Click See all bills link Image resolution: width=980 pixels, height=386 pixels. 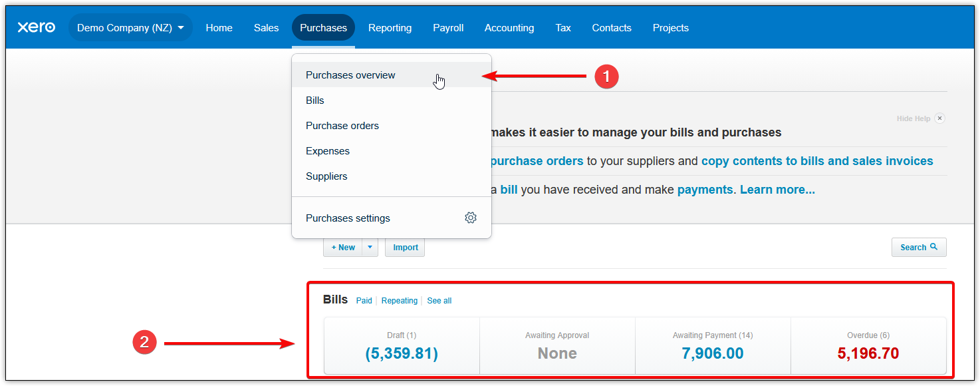point(439,301)
